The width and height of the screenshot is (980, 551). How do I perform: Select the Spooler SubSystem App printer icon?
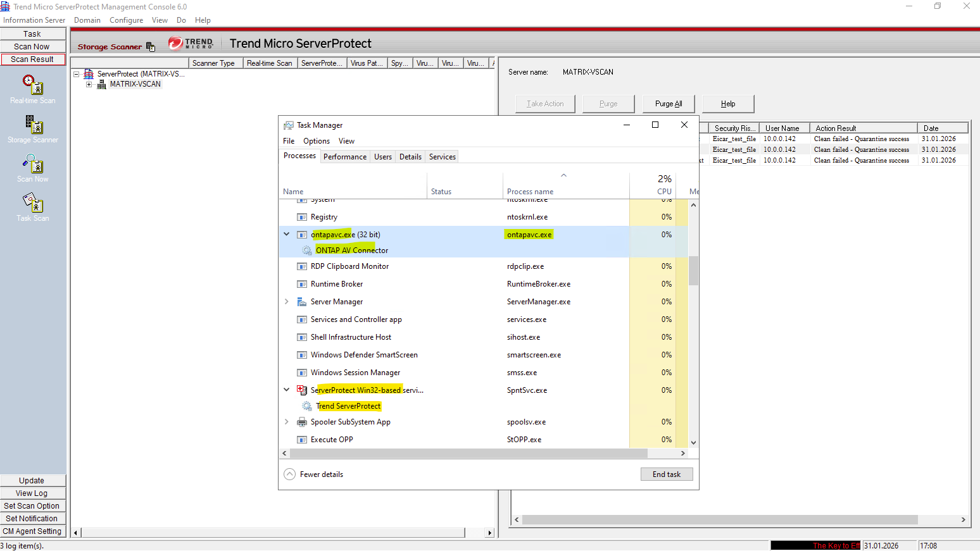point(302,422)
